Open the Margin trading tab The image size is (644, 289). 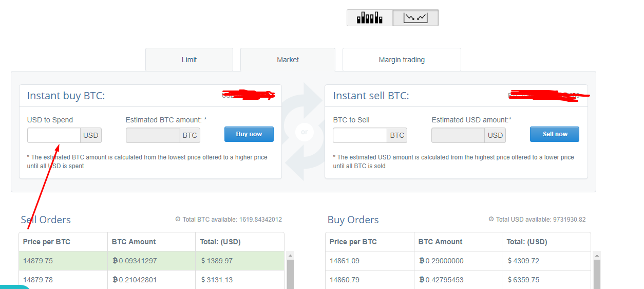(x=402, y=60)
